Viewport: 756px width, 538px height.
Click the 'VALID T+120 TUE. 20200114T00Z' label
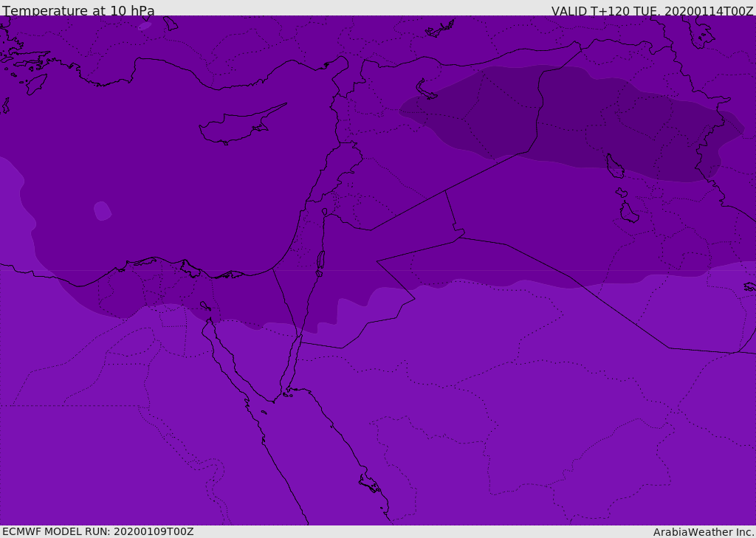point(653,11)
